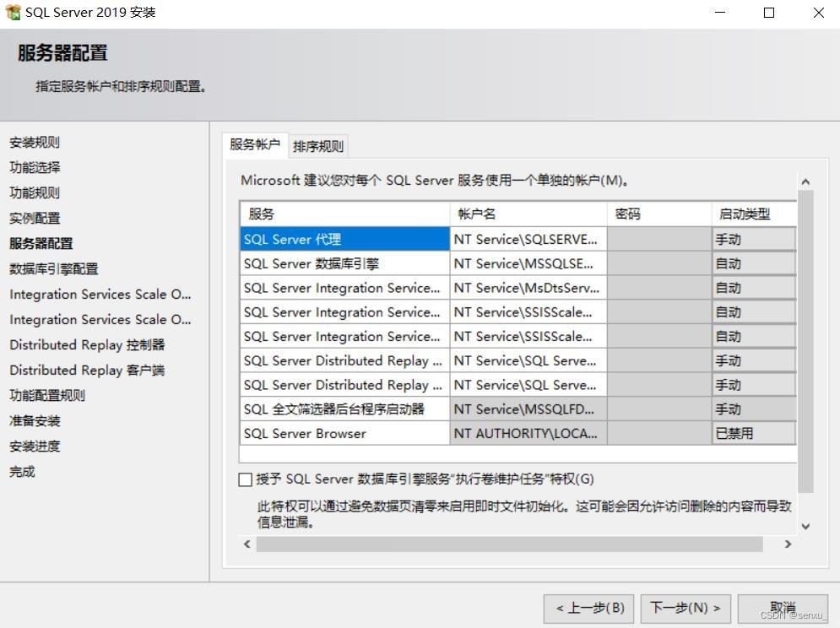
Task: Click the 功能选择 step in sidebar
Action: point(35,168)
